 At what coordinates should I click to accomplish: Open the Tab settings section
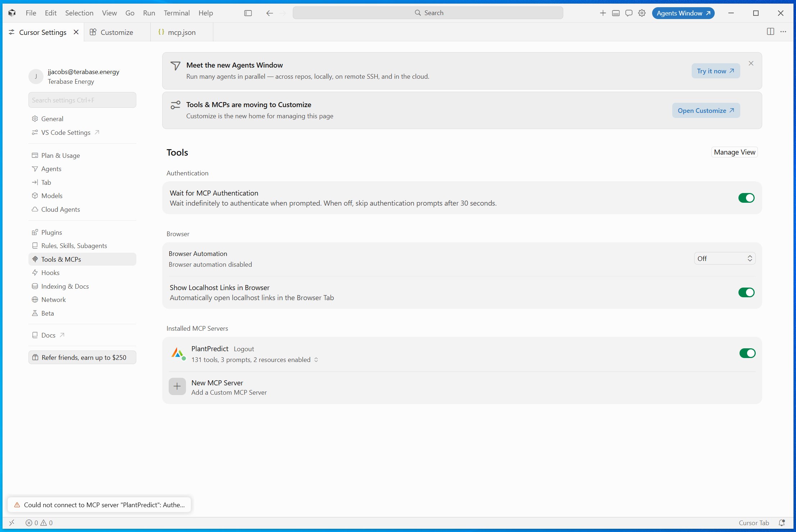(x=82, y=182)
